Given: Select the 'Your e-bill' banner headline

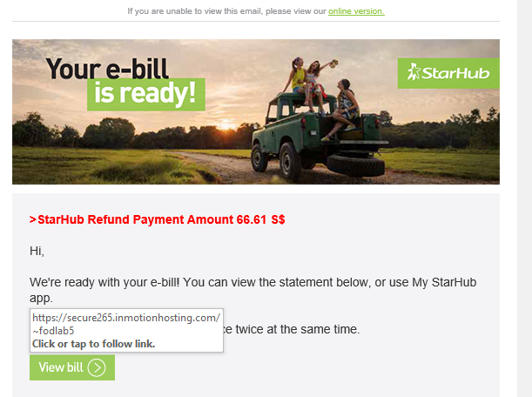Looking at the screenshot, I should (107, 68).
